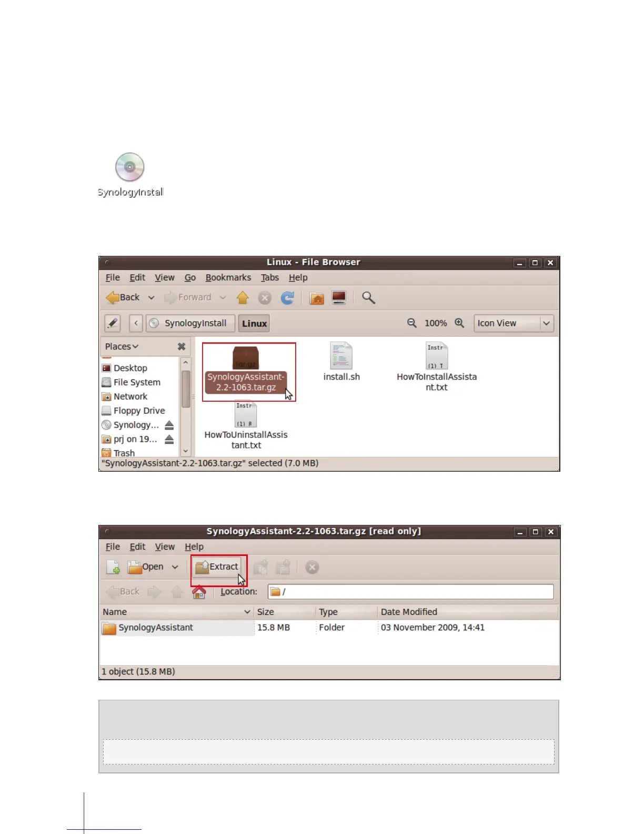Viewport: 644px width, 834px height.
Task: Open View menu in File Browser
Action: [x=165, y=277]
